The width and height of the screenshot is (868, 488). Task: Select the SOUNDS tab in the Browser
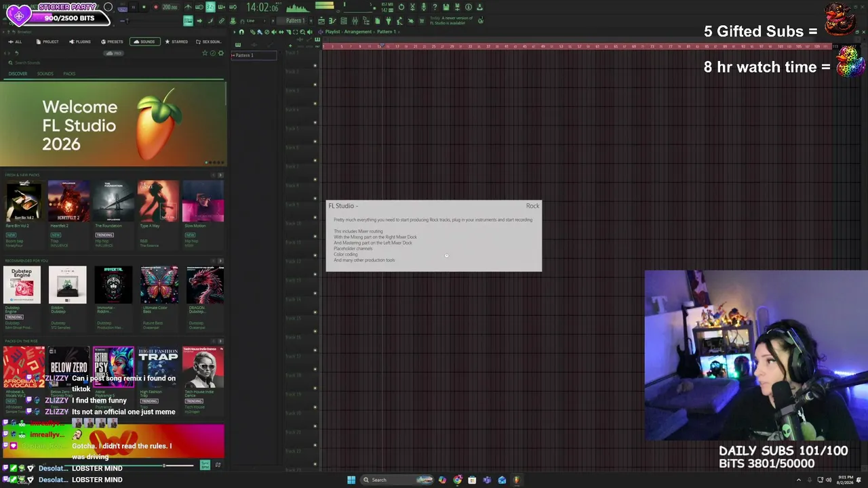coord(144,42)
